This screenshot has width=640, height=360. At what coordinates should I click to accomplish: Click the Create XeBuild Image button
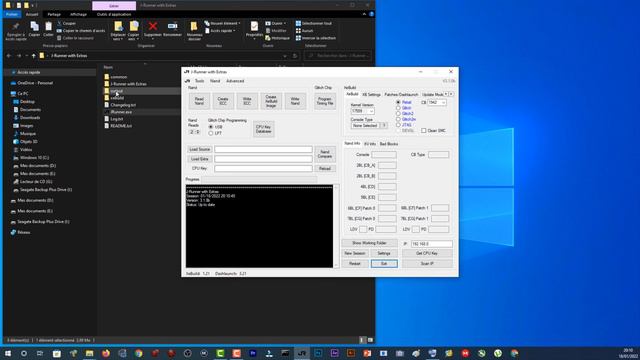click(x=271, y=101)
